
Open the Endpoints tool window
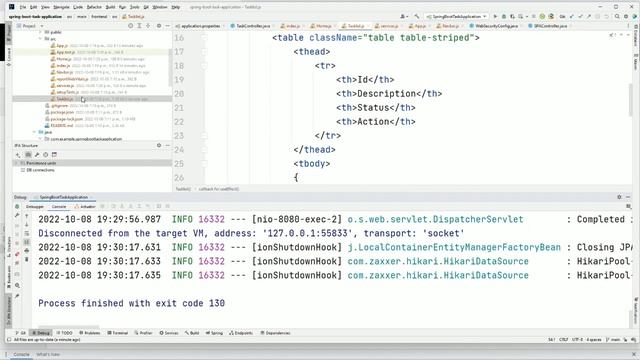[241, 333]
